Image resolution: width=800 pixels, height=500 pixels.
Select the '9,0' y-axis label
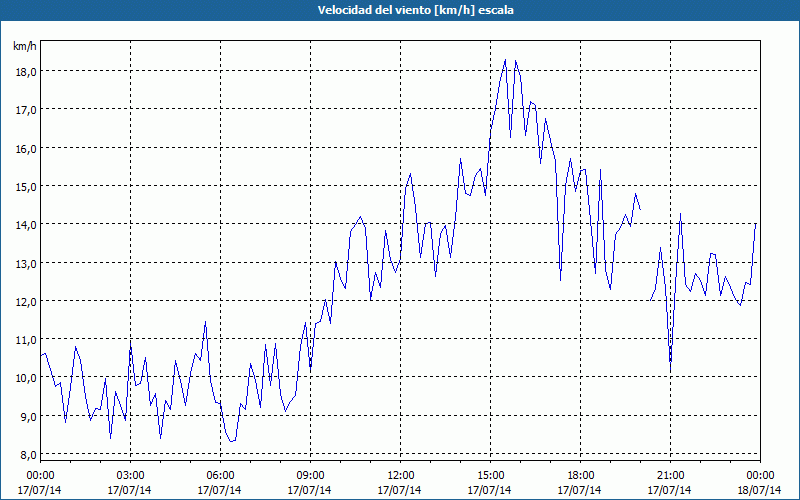click(x=29, y=416)
